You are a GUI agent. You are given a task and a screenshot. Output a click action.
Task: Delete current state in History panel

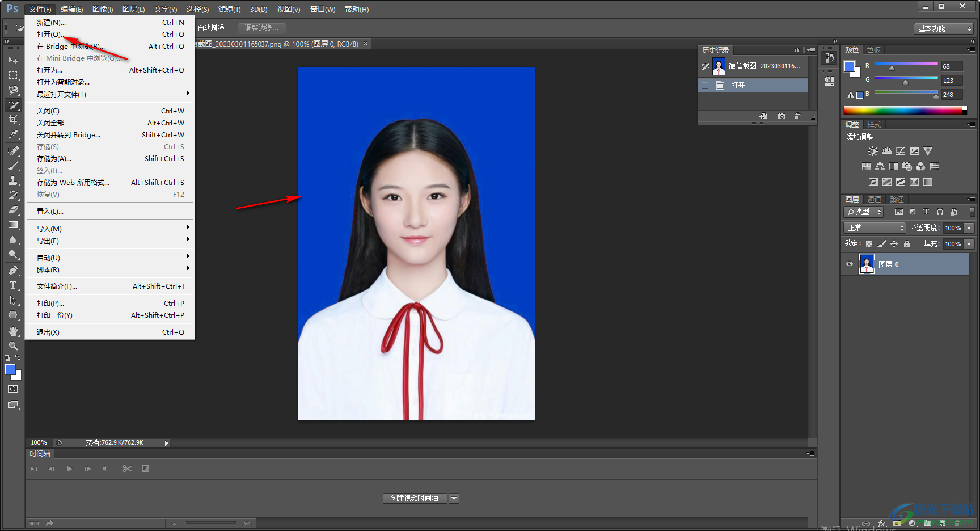point(797,116)
